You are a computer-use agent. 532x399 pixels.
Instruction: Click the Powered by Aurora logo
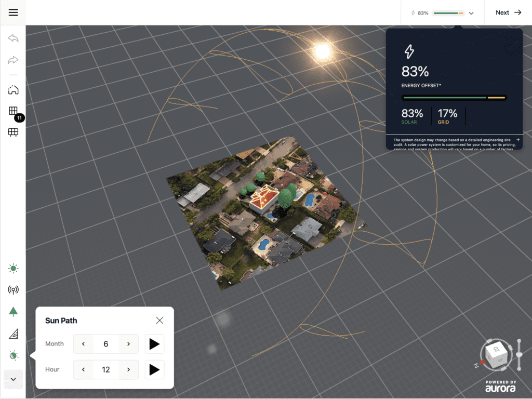500,386
